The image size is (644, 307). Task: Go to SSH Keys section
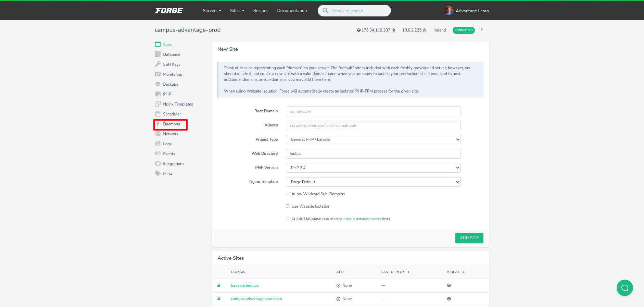pos(172,64)
